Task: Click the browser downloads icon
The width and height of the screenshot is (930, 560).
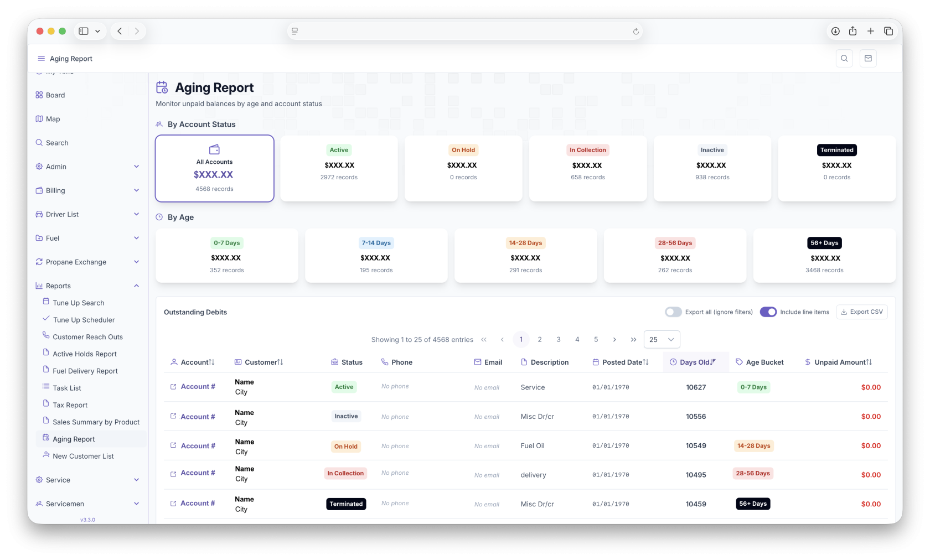Action: (x=835, y=31)
